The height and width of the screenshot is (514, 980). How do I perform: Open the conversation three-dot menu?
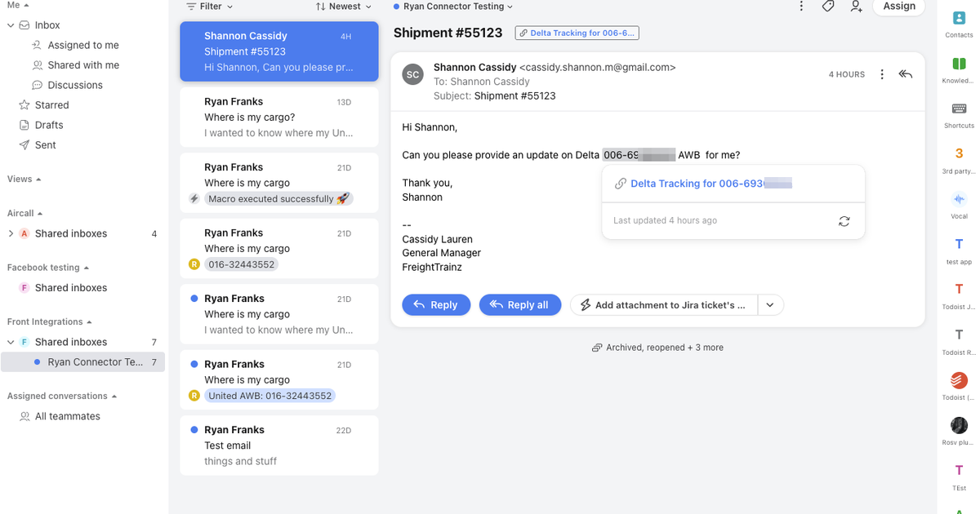(x=801, y=6)
